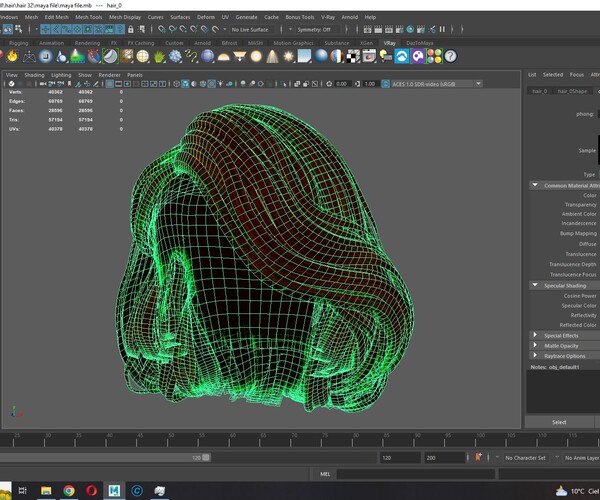Toggle wireframe display cube in panel toolbar
The width and height of the screenshot is (600, 500).
[176, 84]
